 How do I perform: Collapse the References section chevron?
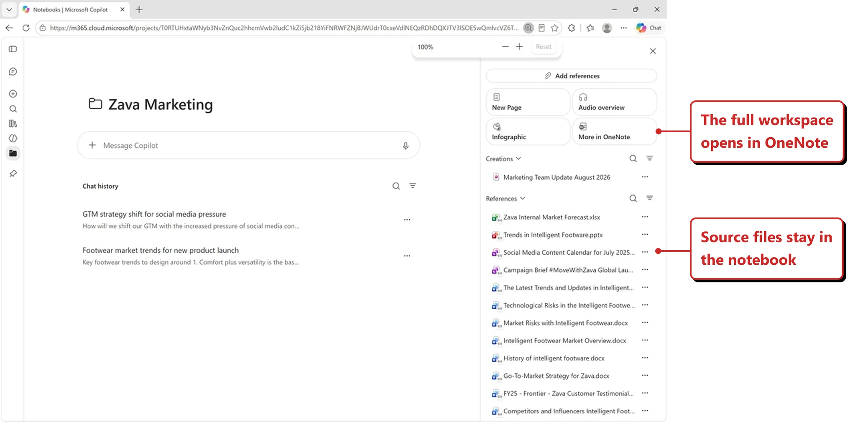(523, 198)
